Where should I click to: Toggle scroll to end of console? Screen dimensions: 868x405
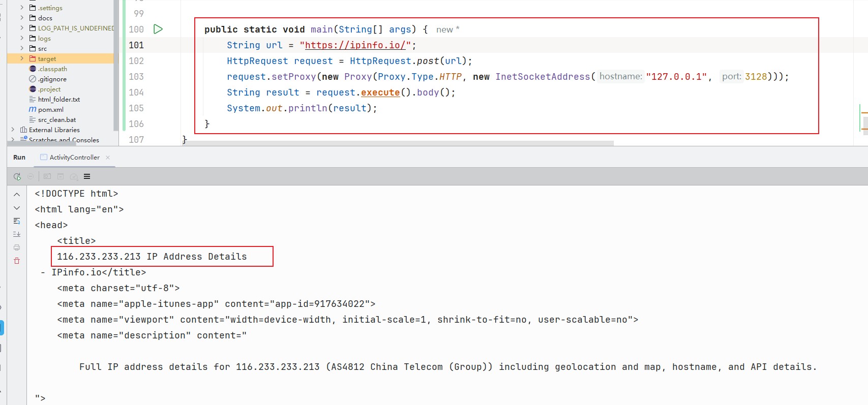(x=17, y=234)
